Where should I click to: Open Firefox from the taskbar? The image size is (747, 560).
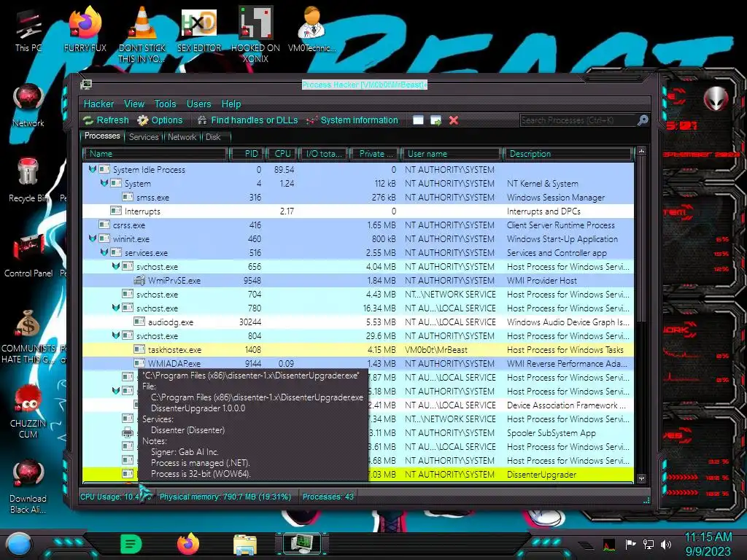pyautogui.click(x=188, y=544)
